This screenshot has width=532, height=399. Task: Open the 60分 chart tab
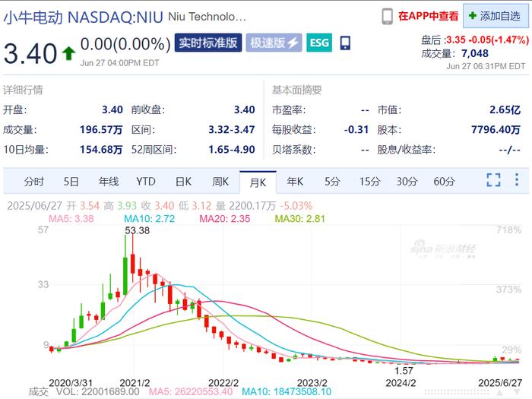[444, 182]
